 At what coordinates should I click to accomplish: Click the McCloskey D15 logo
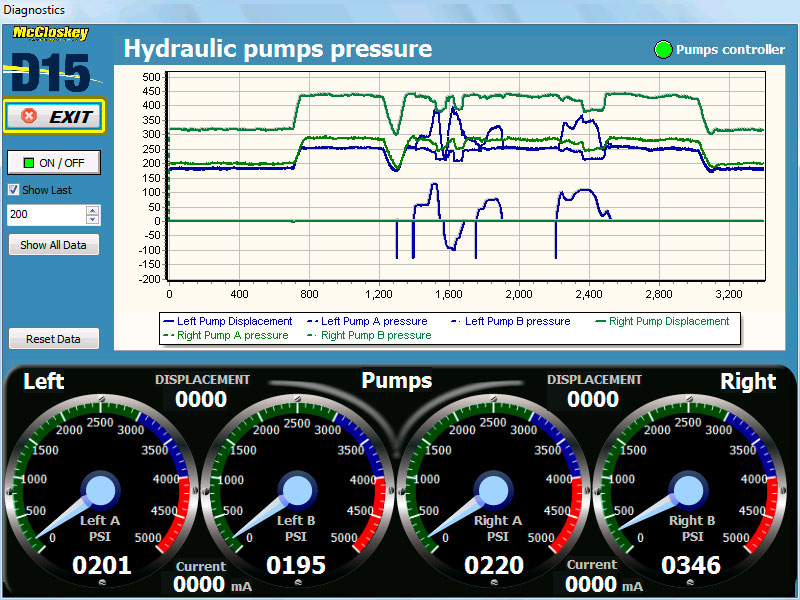point(51,62)
